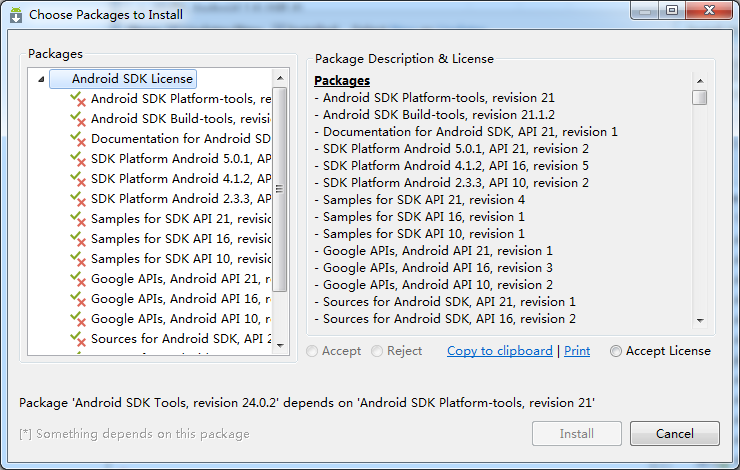The height and width of the screenshot is (470, 740).
Task: Click status icon beside Android SDK Build-tools row
Action: pyautogui.click(x=78, y=119)
